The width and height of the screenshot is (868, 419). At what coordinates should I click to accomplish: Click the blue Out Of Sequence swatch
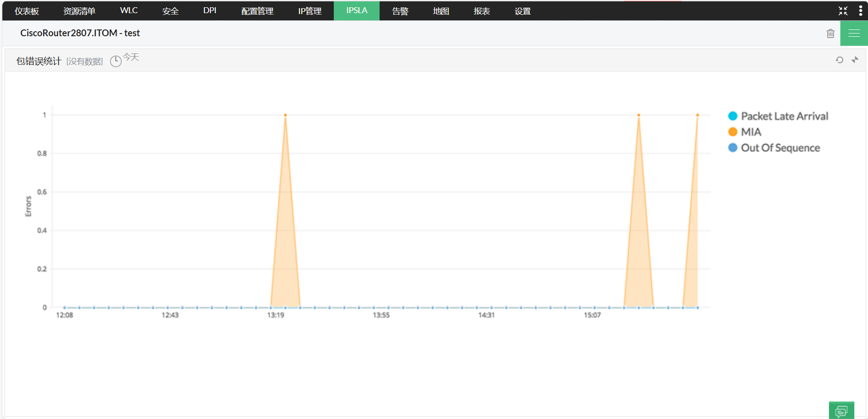pos(732,148)
